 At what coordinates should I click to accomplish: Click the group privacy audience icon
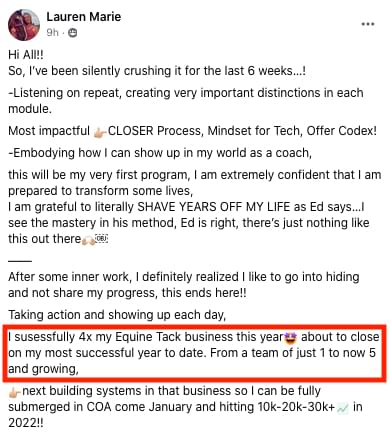72,33
